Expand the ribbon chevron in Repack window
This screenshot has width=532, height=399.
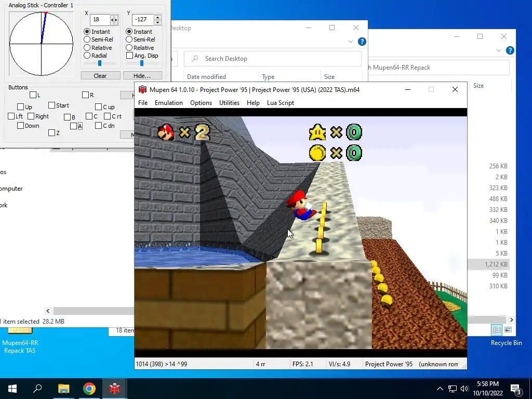pos(498,50)
